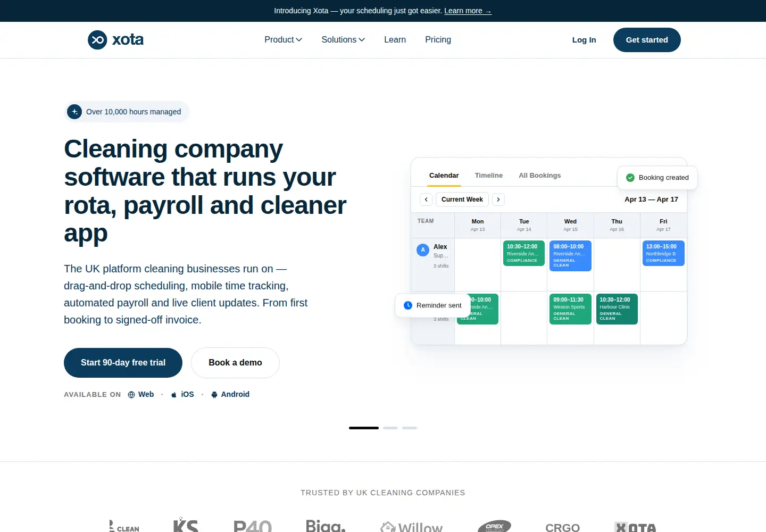Click the Log In link

(x=584, y=40)
